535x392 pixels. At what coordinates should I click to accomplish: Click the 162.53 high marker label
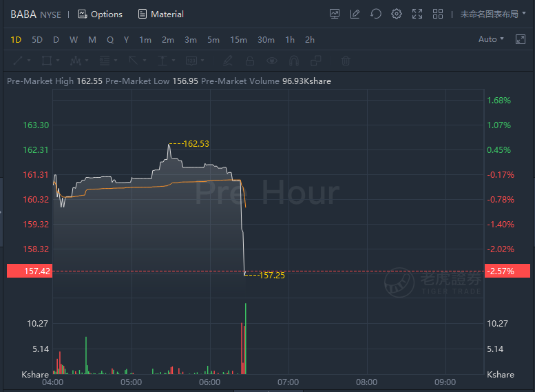tap(196, 144)
